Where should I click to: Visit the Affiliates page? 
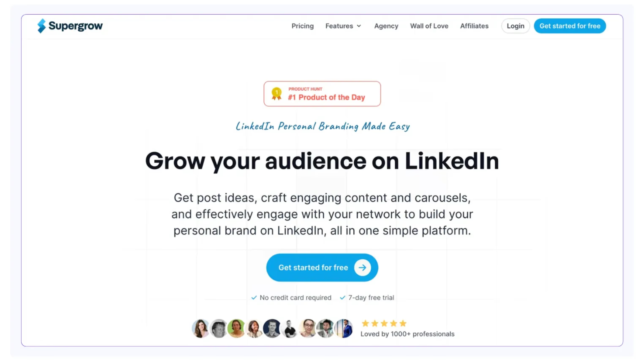coord(474,26)
